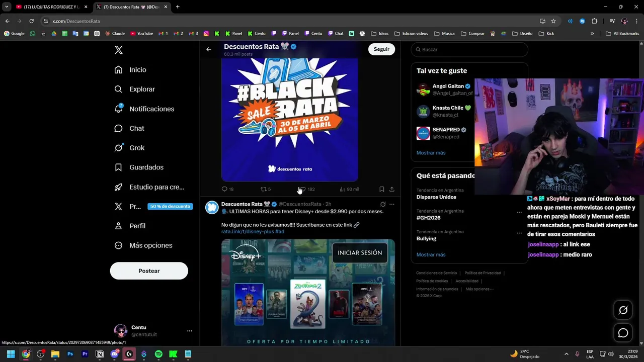View post analytics showing 93 mil
Image resolution: width=644 pixels, height=362 pixels.
click(x=349, y=189)
